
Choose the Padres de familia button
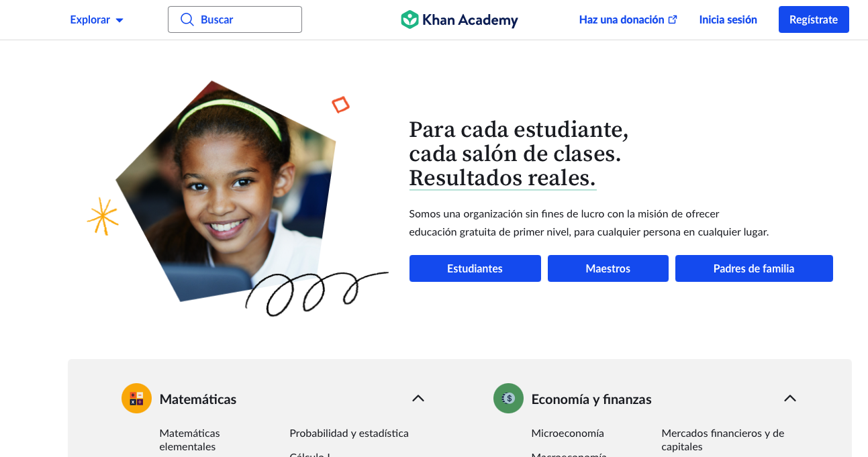click(754, 268)
